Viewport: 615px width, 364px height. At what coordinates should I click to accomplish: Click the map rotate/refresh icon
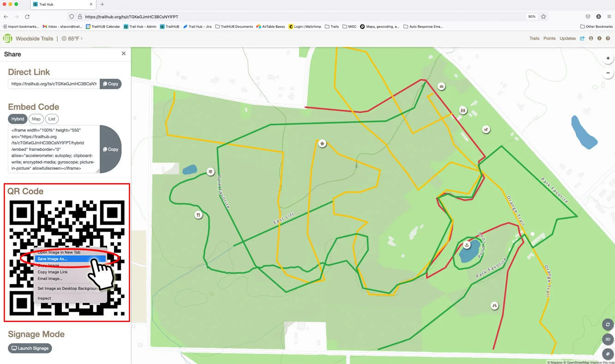pos(608,324)
